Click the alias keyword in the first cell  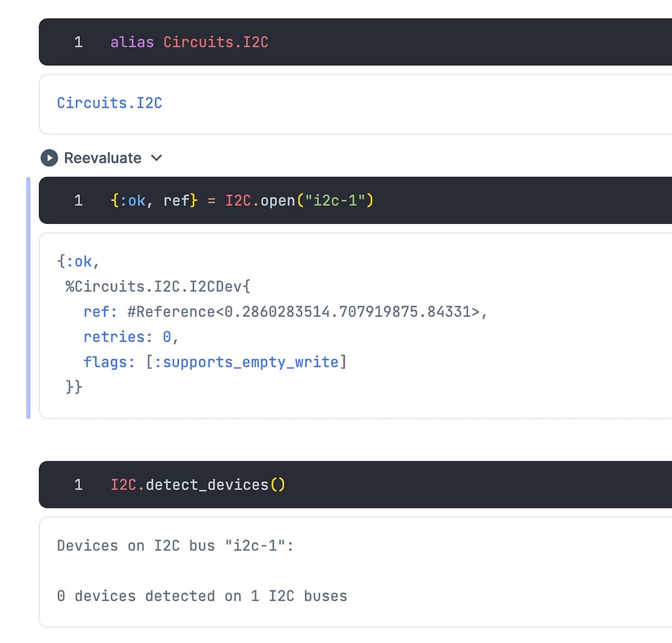click(x=132, y=43)
